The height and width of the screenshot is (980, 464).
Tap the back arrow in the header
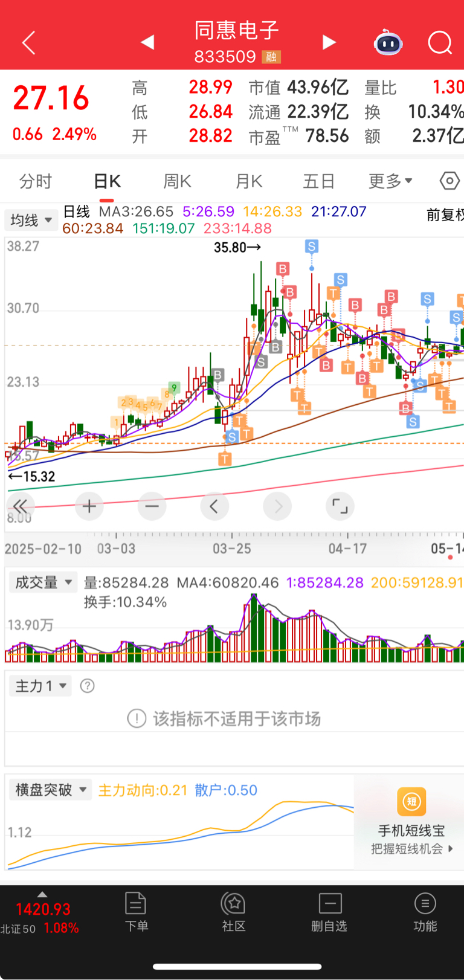coord(28,43)
